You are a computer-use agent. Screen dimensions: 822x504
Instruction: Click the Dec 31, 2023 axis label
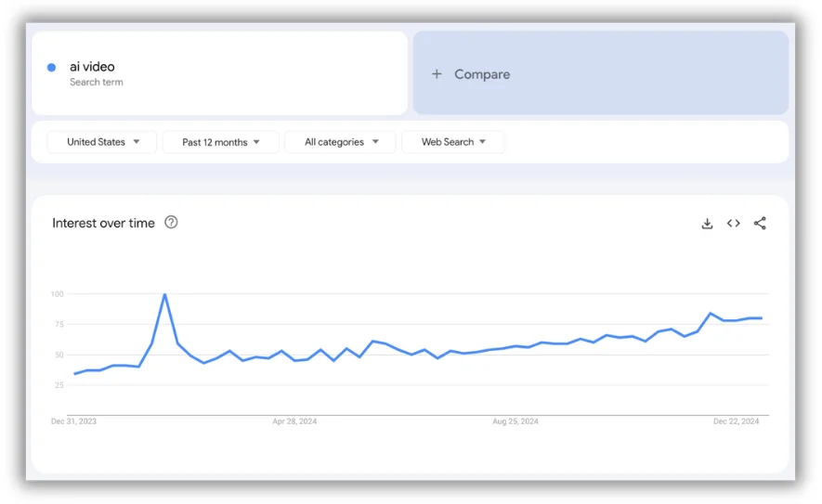tap(73, 421)
